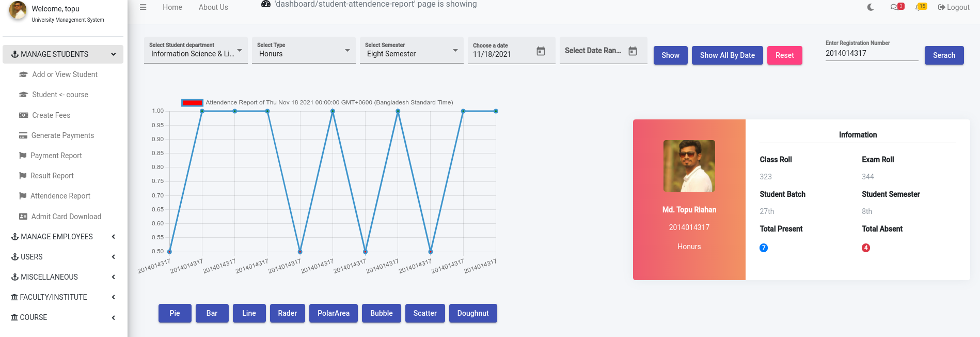Open Generate Payments page

(62, 135)
